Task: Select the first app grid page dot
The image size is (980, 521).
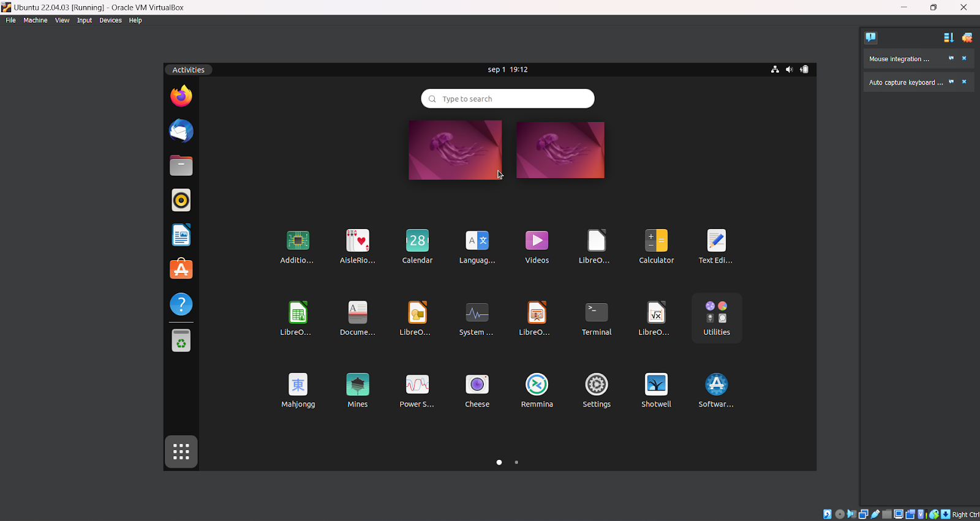Action: point(499,462)
